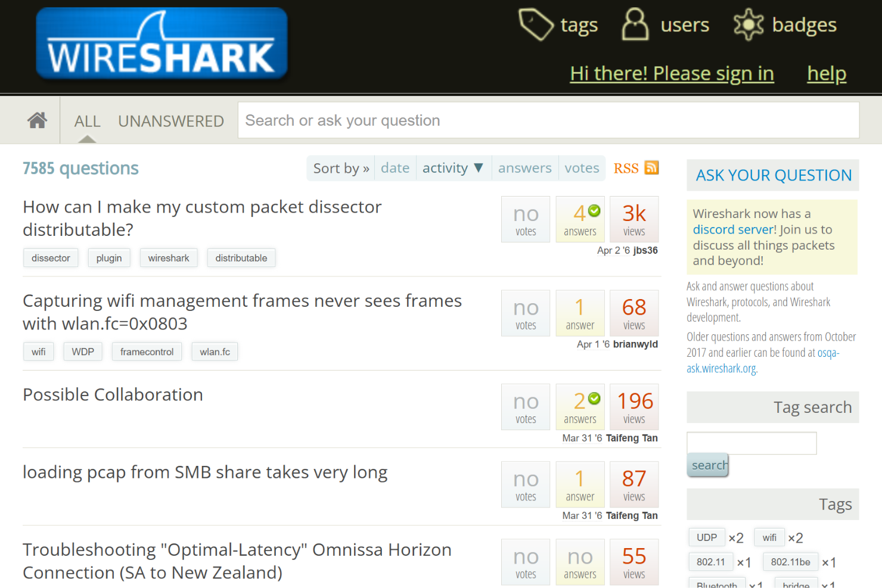The image size is (882, 588).
Task: Select the framecontrol tag
Action: click(x=147, y=351)
